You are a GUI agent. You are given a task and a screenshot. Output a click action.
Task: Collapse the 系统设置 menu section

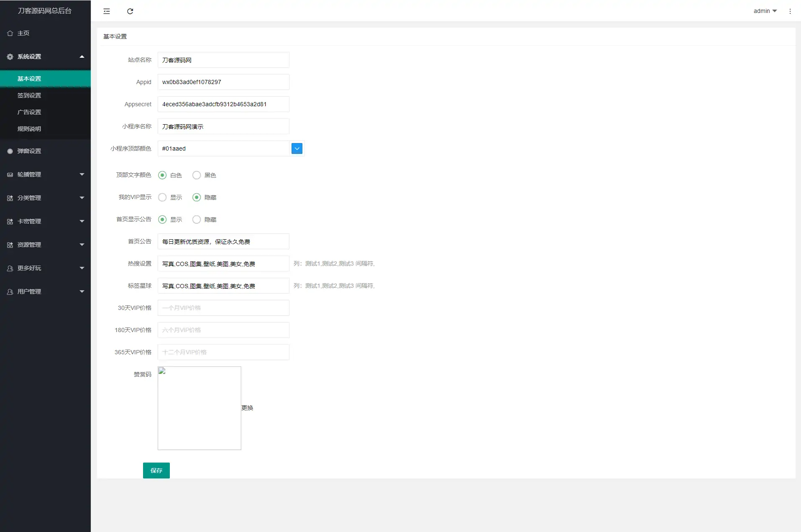pyautogui.click(x=82, y=56)
